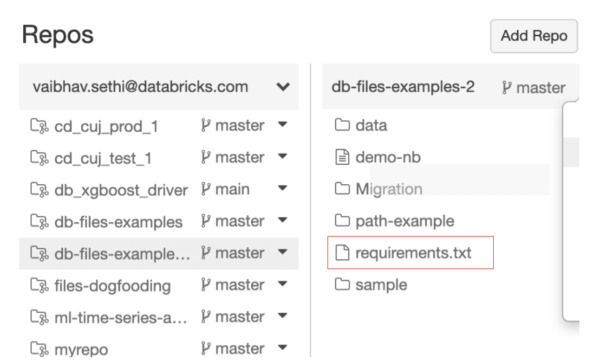Click the demo-nb notebook icon
The height and width of the screenshot is (364, 600).
[342, 157]
